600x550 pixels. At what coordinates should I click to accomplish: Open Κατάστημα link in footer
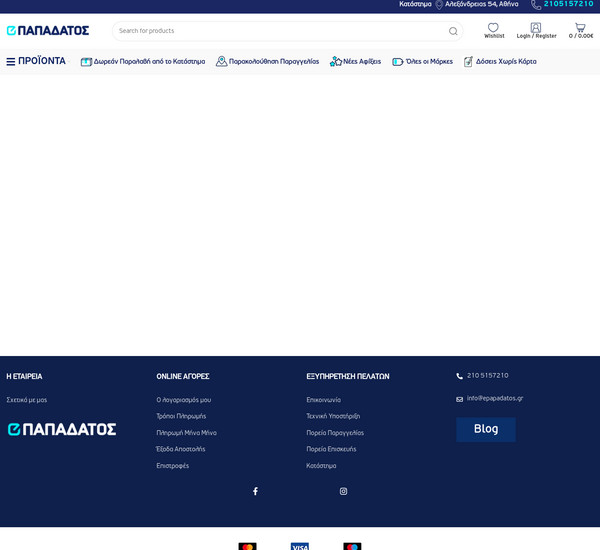click(x=321, y=466)
